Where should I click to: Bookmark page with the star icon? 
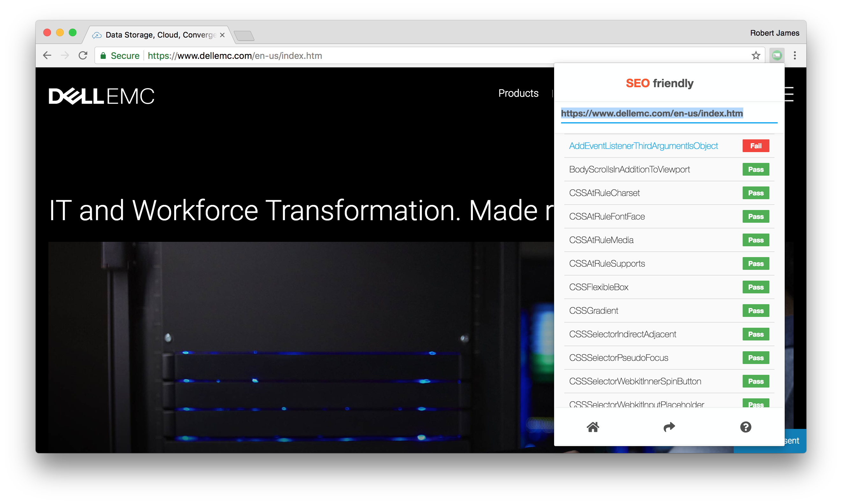pos(755,55)
